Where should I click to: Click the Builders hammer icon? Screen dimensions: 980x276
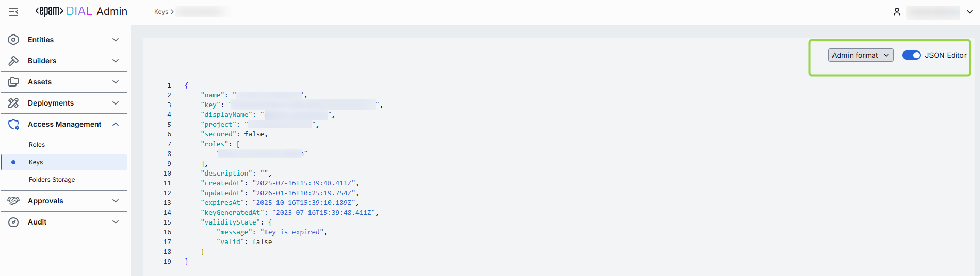[x=14, y=61]
